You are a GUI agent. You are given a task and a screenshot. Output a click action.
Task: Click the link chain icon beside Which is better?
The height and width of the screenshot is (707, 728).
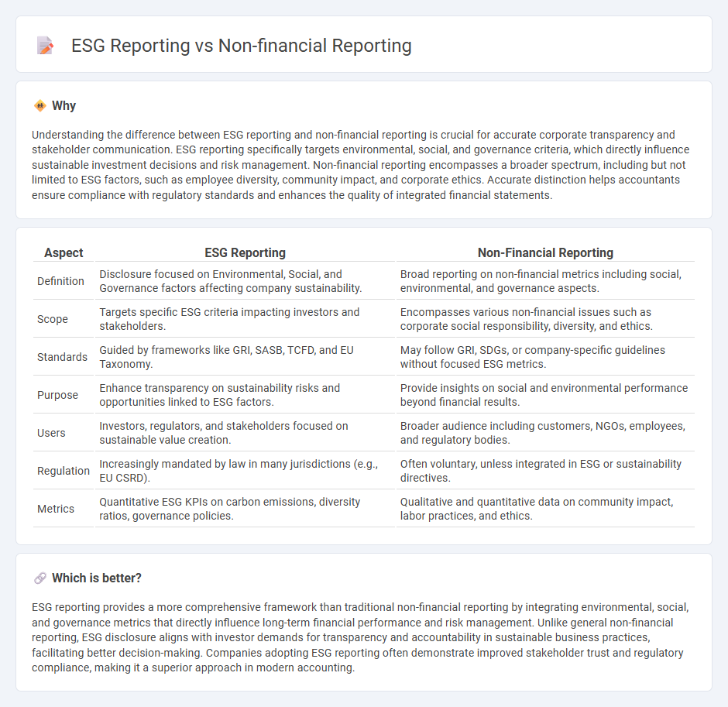click(40, 578)
